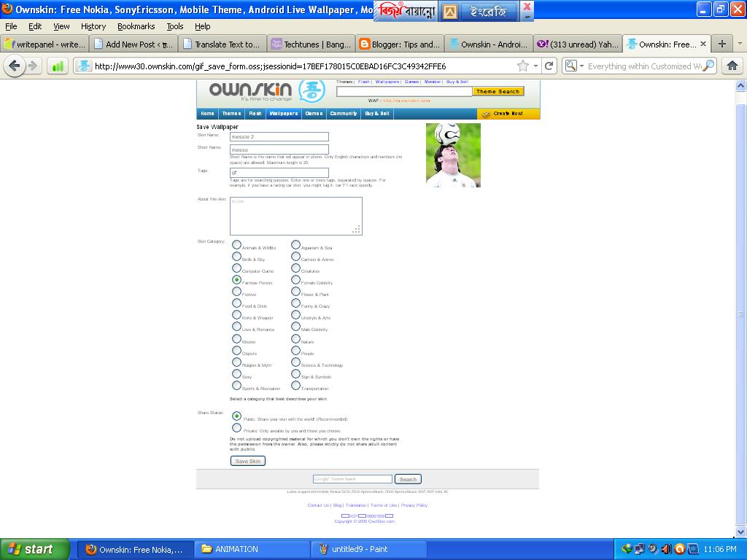
Task: Open the list all tabs dropdown arrow
Action: pos(740,44)
